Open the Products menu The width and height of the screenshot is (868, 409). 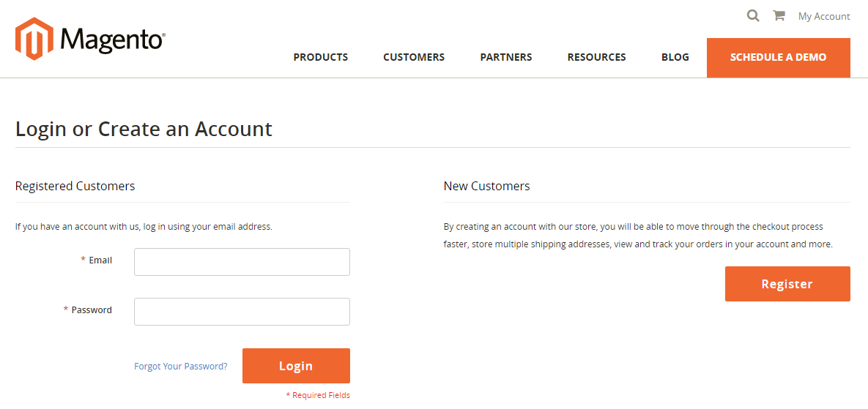tap(321, 57)
